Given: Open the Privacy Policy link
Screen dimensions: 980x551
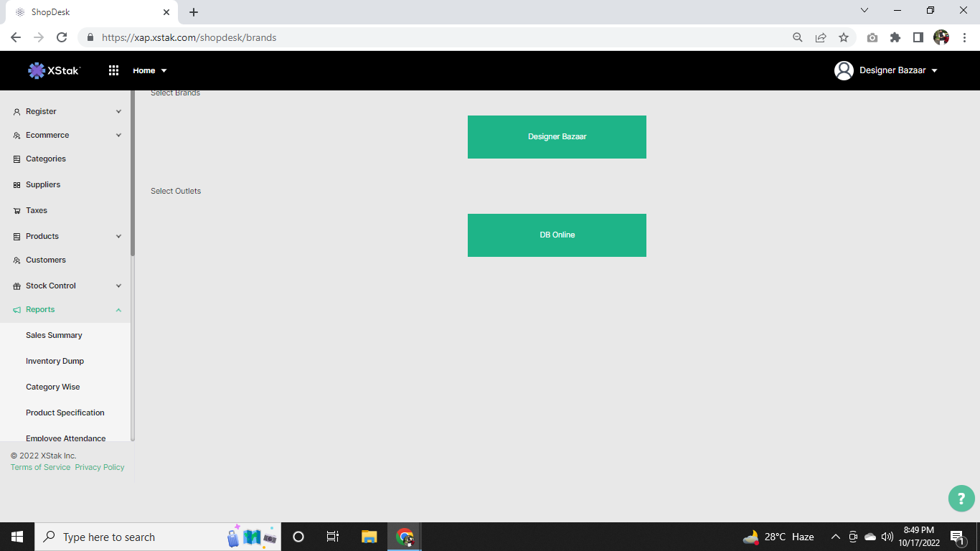Looking at the screenshot, I should (100, 467).
